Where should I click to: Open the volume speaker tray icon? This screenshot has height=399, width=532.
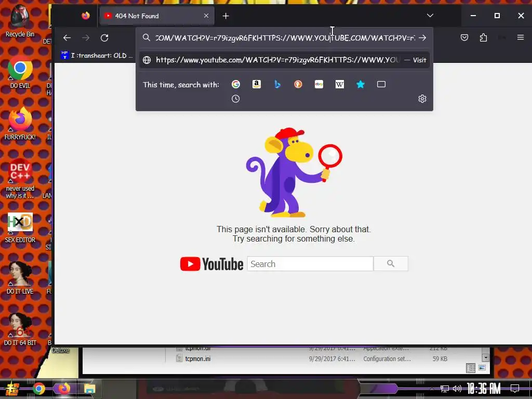click(x=457, y=389)
